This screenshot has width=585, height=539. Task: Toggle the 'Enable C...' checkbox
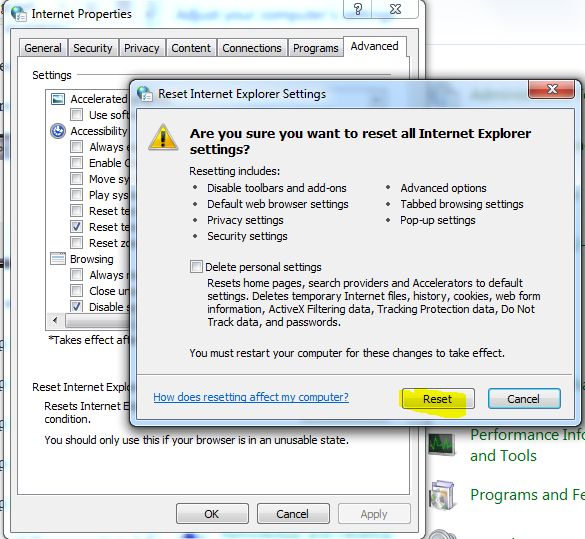point(76,163)
